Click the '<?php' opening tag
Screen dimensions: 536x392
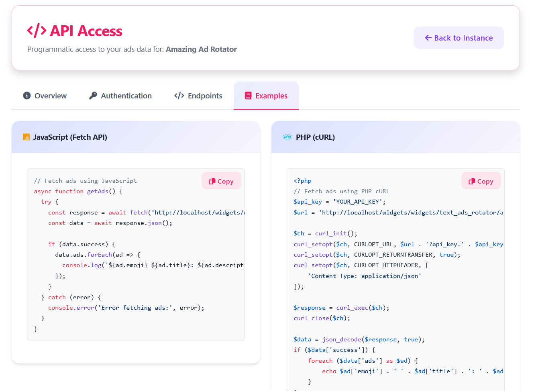302,181
